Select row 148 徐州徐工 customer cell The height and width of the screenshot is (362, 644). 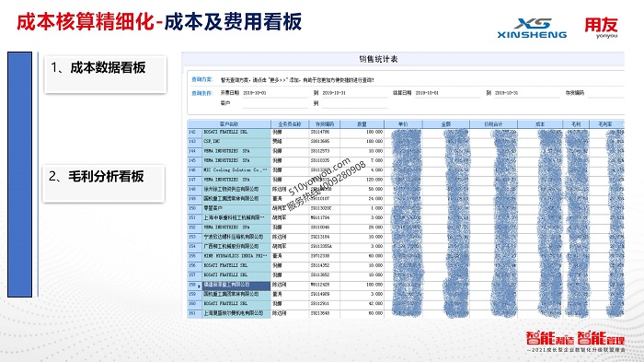point(236,189)
